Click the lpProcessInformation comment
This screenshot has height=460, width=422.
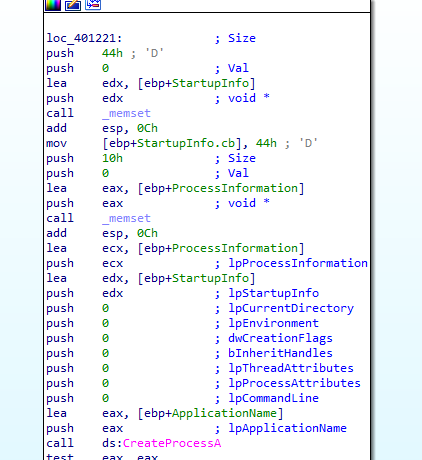(298, 263)
